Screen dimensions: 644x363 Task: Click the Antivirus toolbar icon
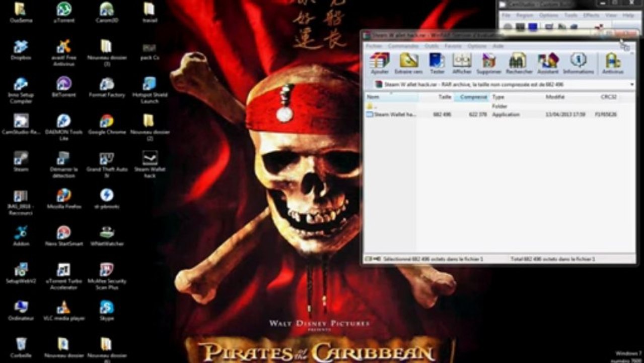point(613,64)
